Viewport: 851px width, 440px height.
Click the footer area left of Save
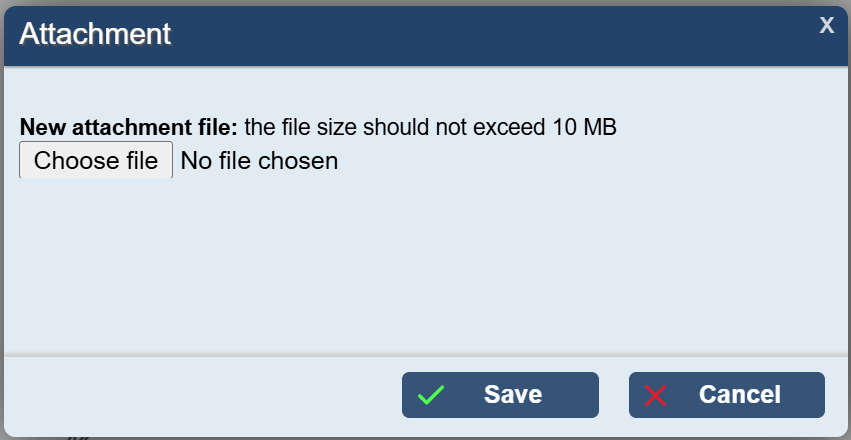coord(200,396)
